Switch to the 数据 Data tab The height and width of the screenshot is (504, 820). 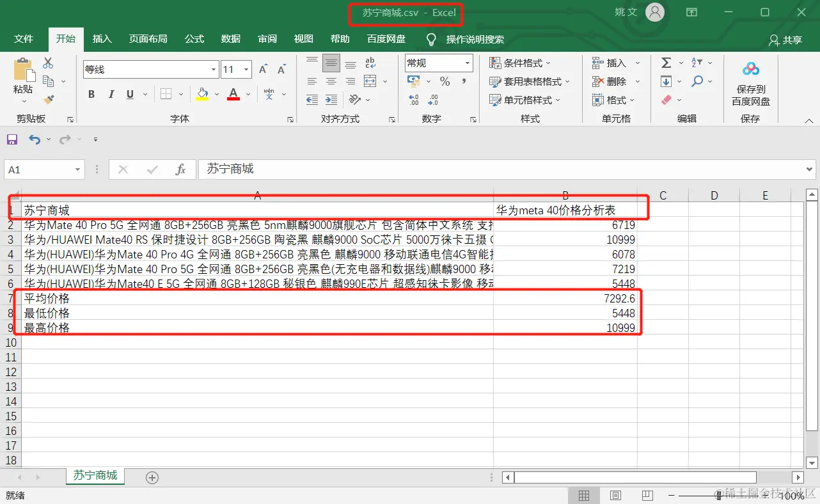click(x=231, y=39)
